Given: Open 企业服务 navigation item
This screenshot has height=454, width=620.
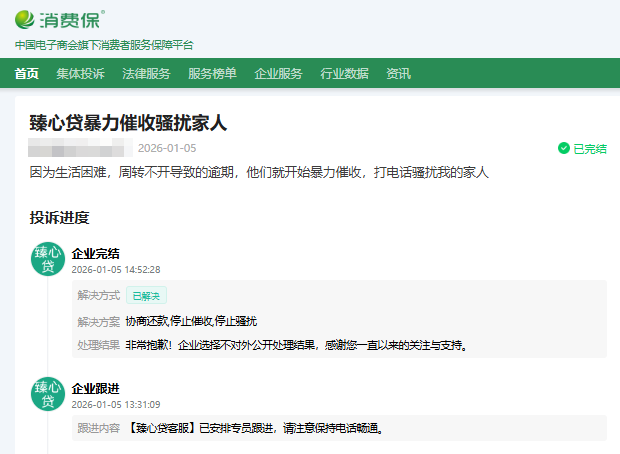Looking at the screenshot, I should click(x=278, y=73).
